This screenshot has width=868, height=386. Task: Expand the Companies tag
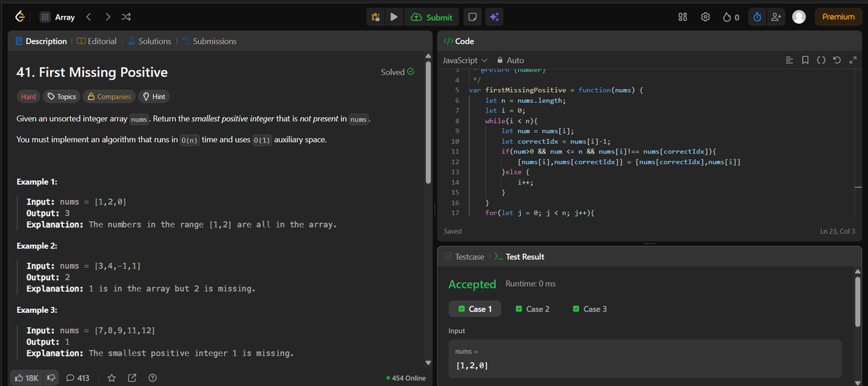pos(109,96)
